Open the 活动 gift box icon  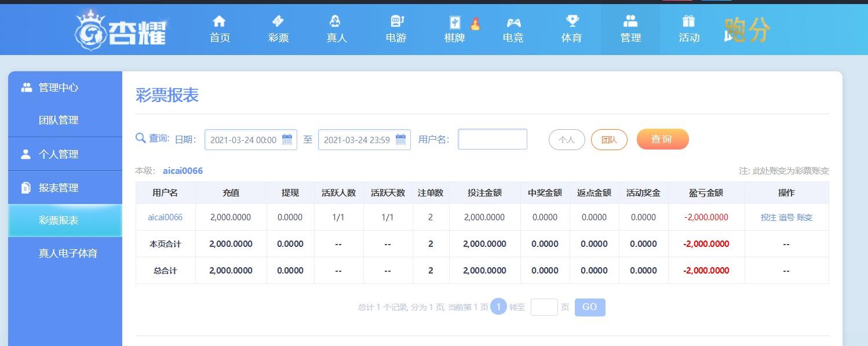click(x=688, y=21)
